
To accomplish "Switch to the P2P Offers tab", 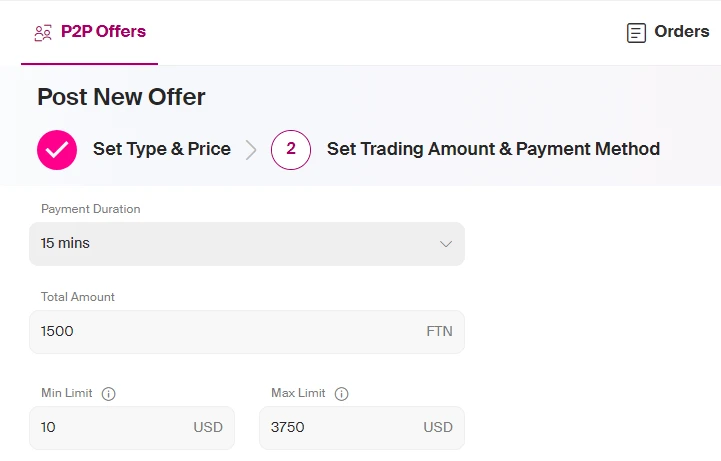I will tap(90, 32).
